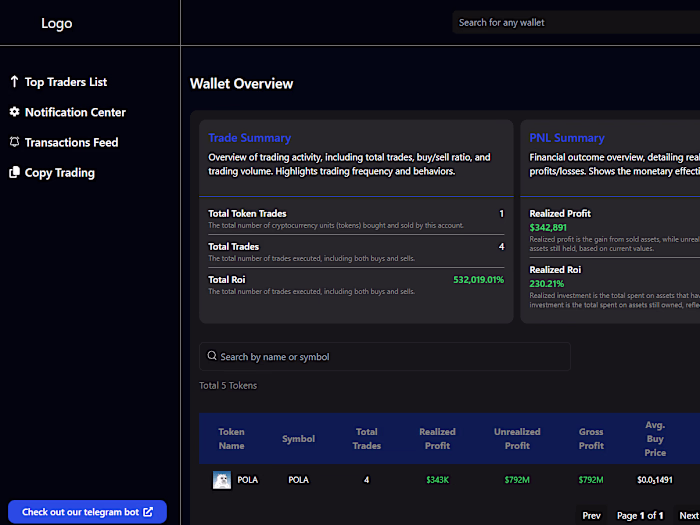Screen dimensions: 700x525
Task: Sort by Symbol column header
Action: click(x=299, y=439)
